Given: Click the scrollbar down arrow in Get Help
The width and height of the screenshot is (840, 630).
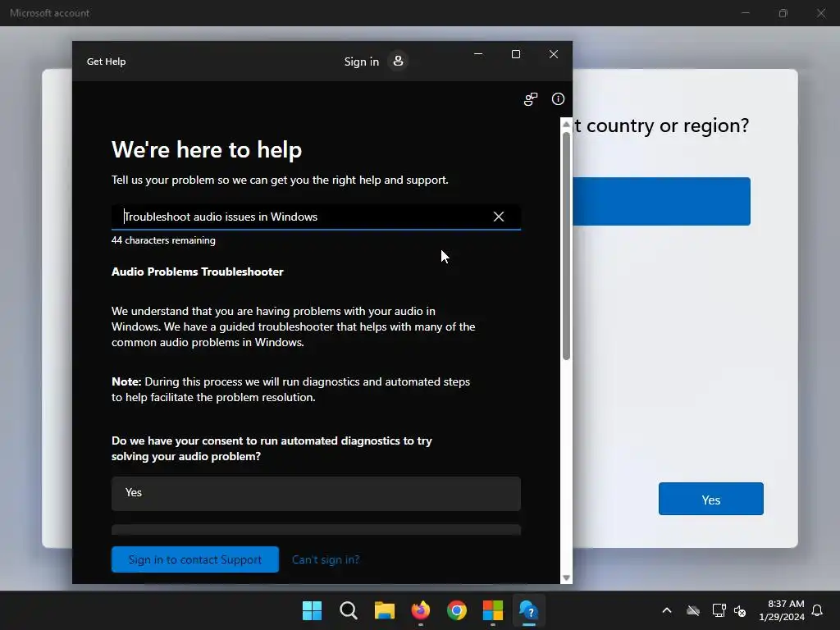Looking at the screenshot, I should tap(566, 578).
